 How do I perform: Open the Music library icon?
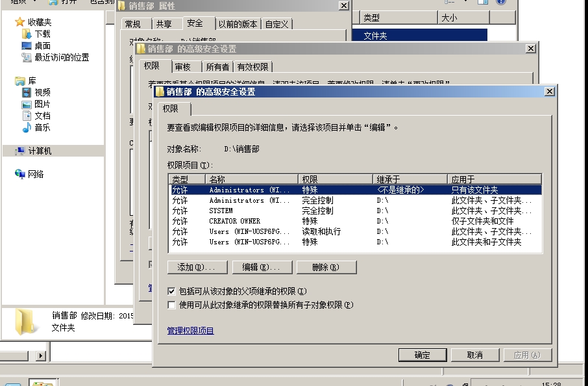tap(27, 127)
